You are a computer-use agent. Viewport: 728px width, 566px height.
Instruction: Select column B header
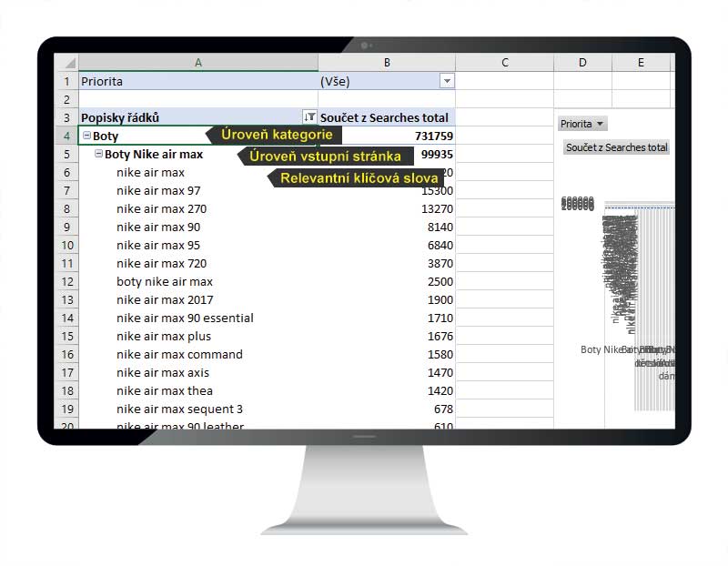(x=387, y=62)
